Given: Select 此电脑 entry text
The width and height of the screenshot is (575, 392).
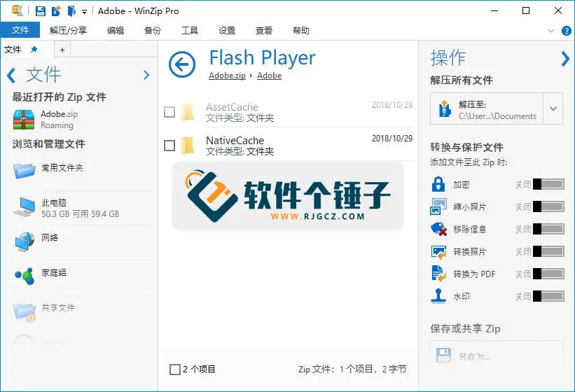Looking at the screenshot, I should [x=54, y=202].
